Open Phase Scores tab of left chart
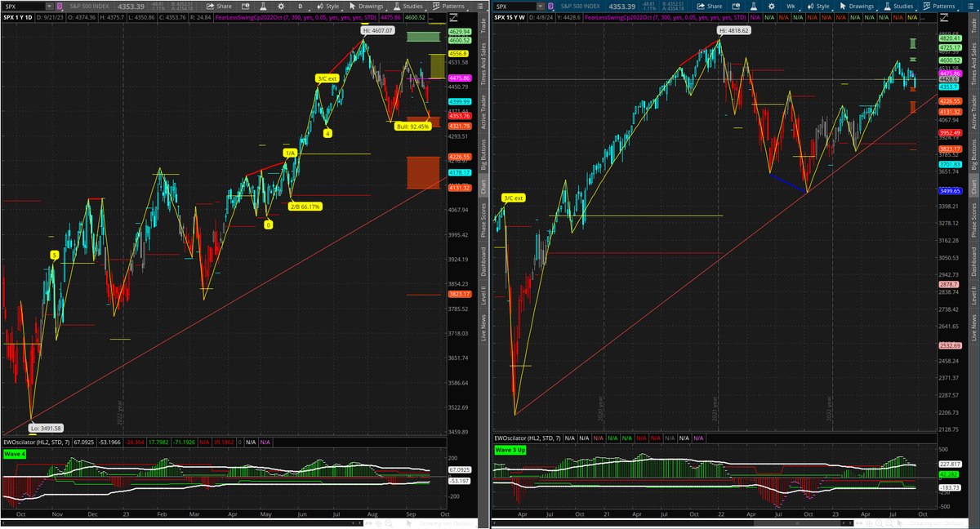 pos(483,220)
